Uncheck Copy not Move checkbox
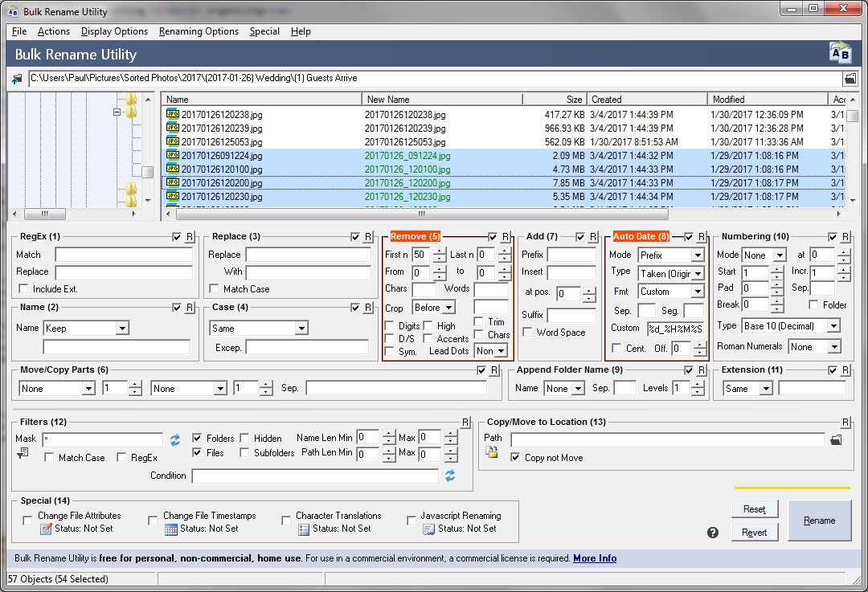 click(515, 458)
